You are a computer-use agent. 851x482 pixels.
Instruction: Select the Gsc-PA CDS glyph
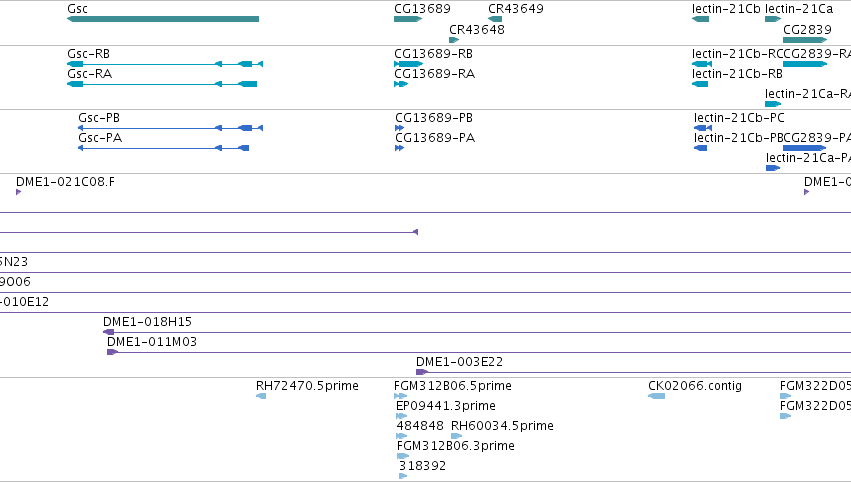[163, 148]
